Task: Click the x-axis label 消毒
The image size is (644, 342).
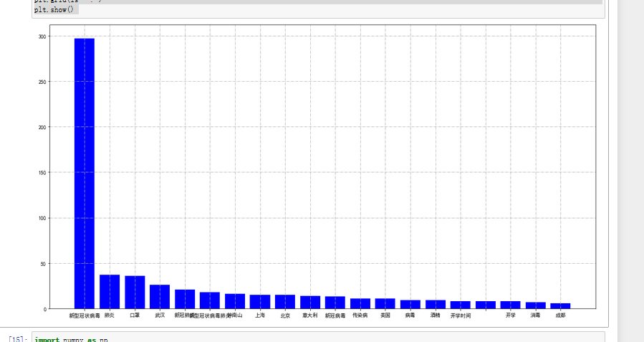Action: (536, 315)
